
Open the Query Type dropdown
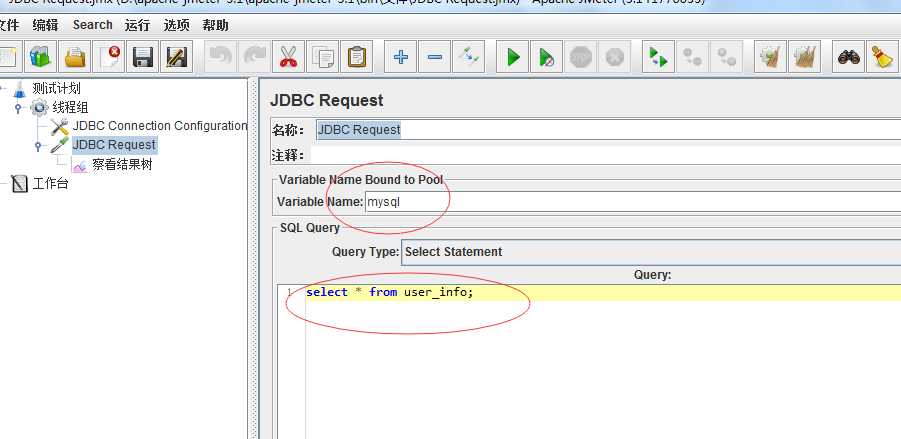651,252
